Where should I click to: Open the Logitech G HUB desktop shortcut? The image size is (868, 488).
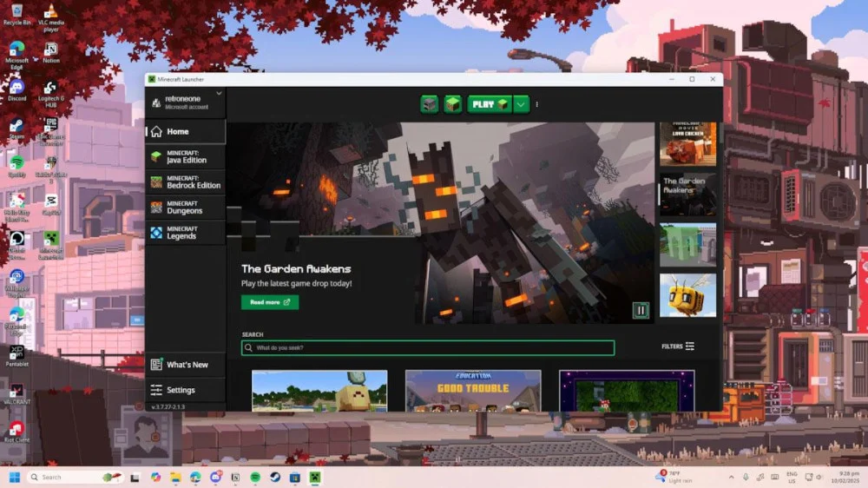point(51,94)
